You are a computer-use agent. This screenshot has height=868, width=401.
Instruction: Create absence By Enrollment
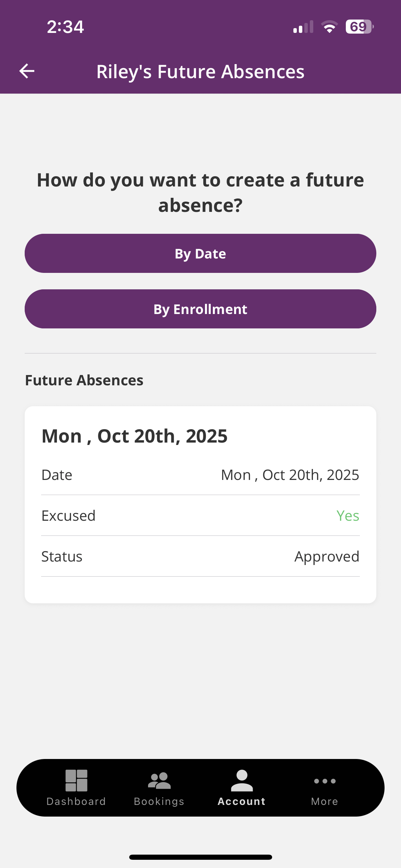point(200,309)
